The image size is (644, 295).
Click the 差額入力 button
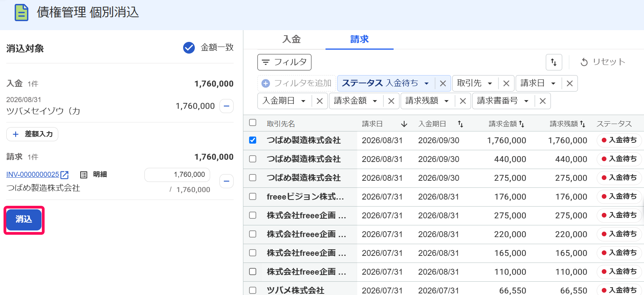pyautogui.click(x=32, y=134)
